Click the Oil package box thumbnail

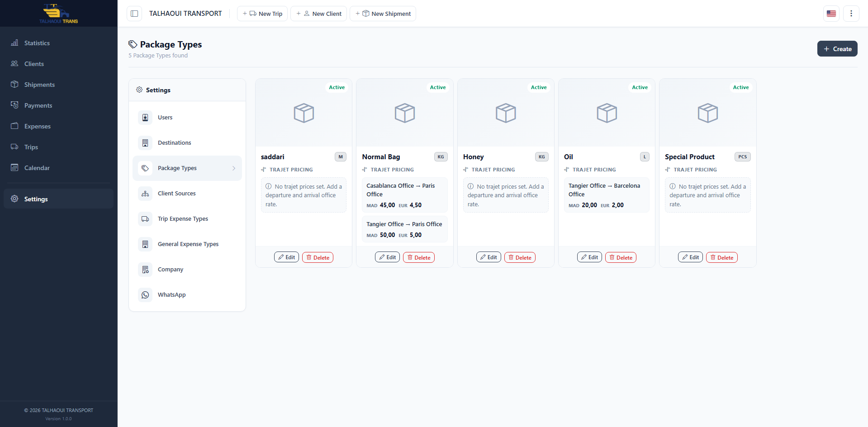pyautogui.click(x=607, y=113)
